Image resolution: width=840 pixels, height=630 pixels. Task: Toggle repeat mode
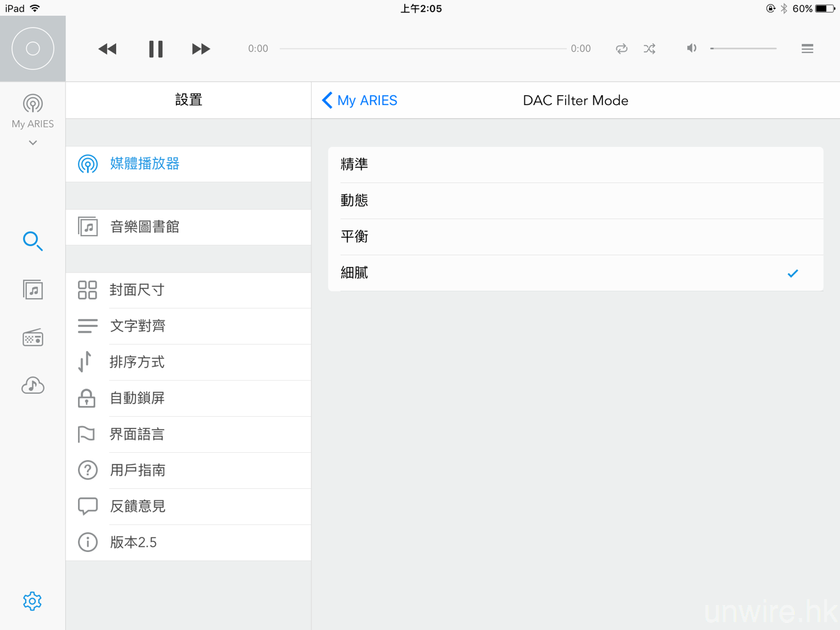[621, 49]
